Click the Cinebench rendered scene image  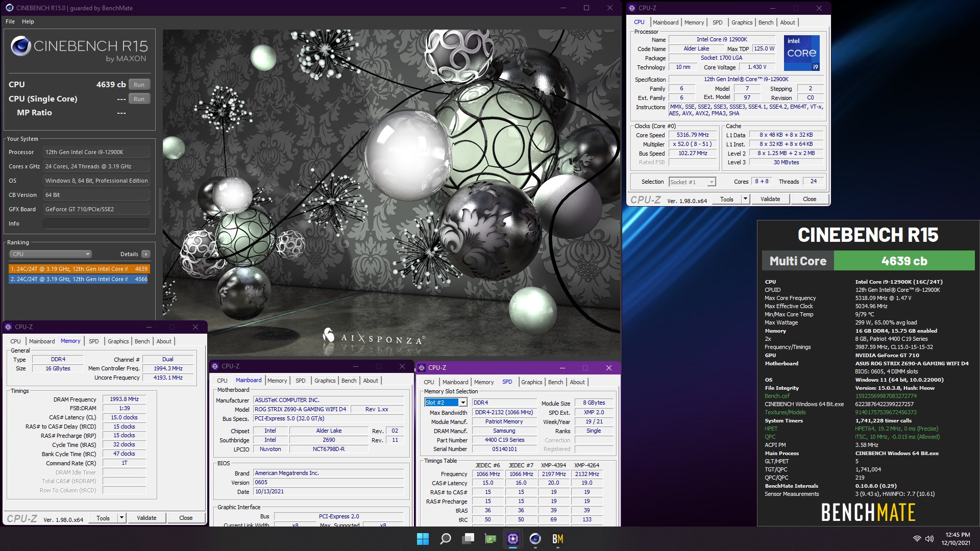(x=391, y=193)
